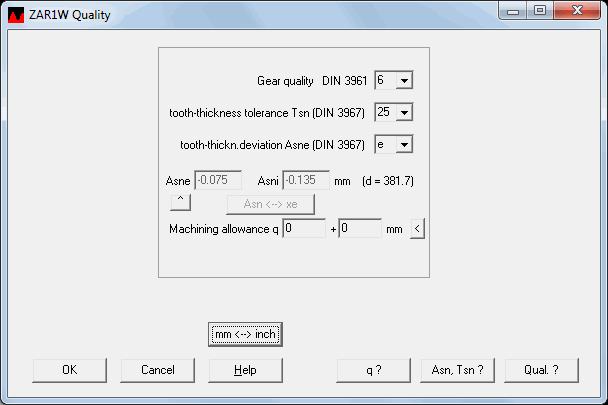Viewport: 608px width, 405px height.
Task: Click the 'Asn, Tsn ?' info button
Action: tap(458, 369)
